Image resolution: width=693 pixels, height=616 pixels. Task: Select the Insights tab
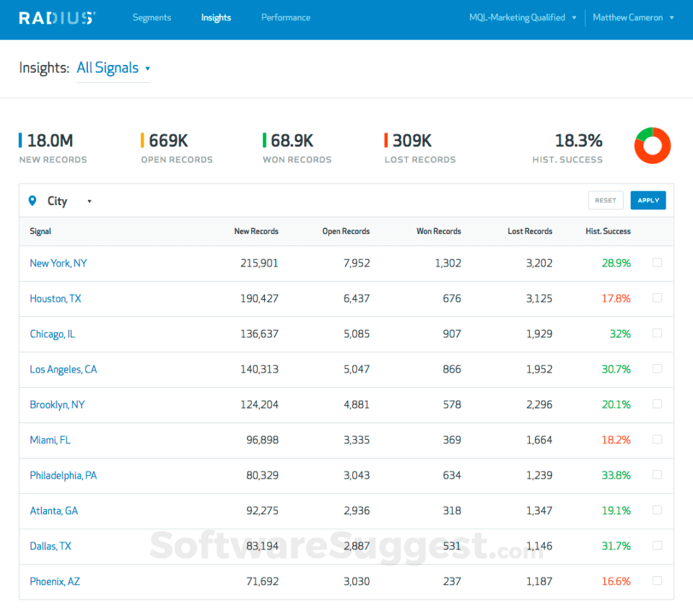[x=216, y=18]
